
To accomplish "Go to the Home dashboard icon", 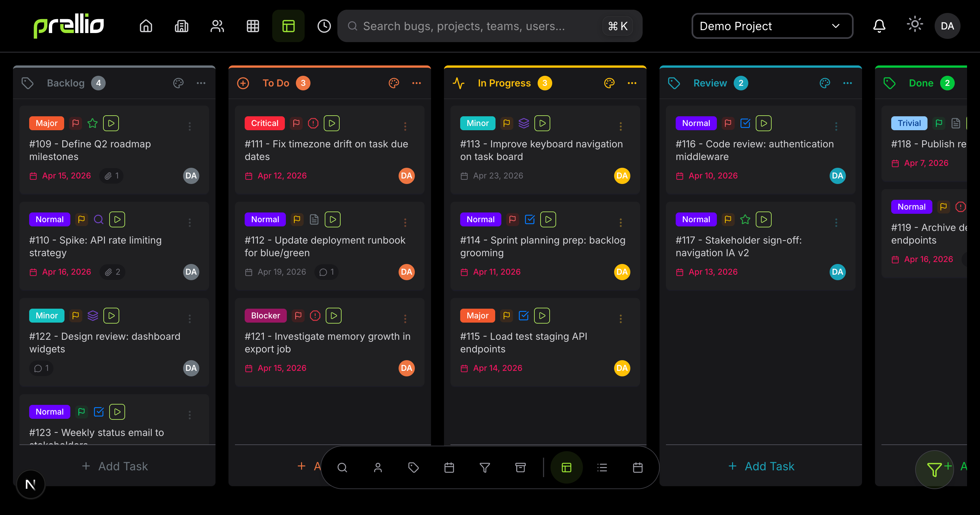I will click(146, 26).
